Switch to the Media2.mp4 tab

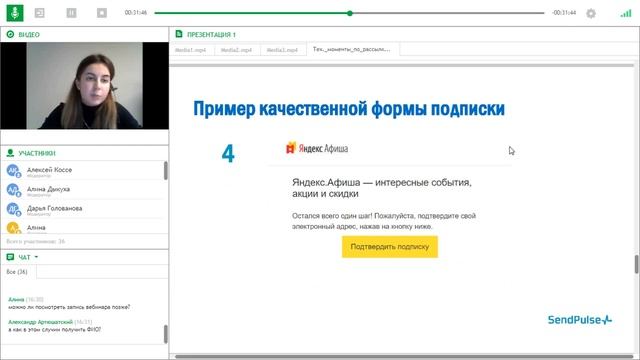236,50
